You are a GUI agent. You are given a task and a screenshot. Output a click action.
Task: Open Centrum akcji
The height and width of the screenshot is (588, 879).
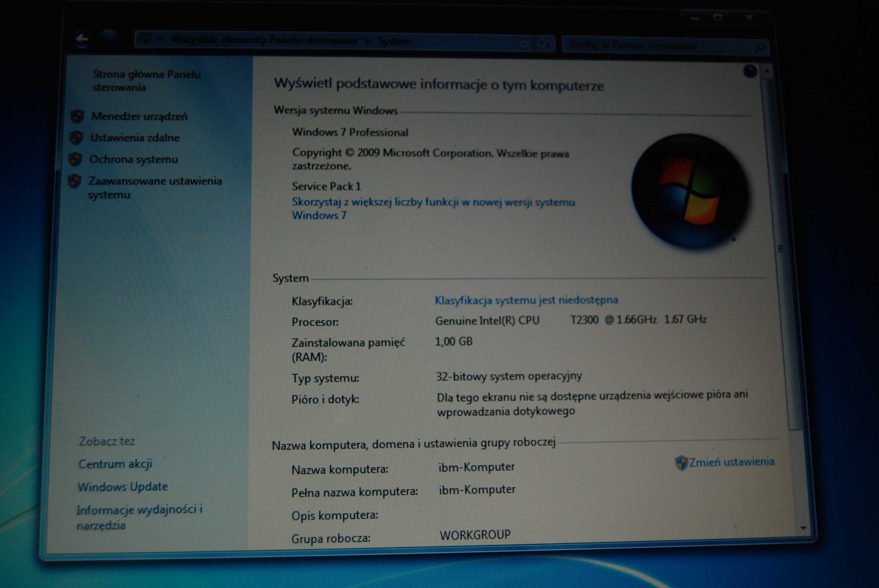(x=115, y=464)
